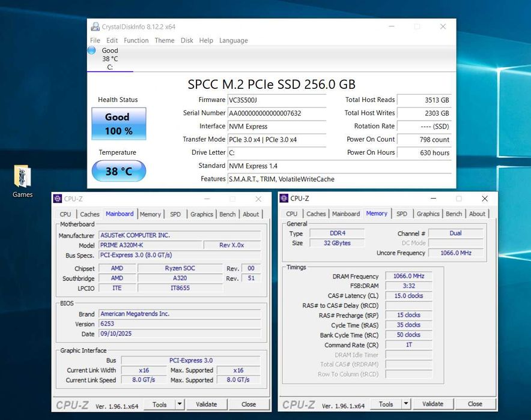Open the Games folder on desktop
531x420 pixels.
(22, 181)
